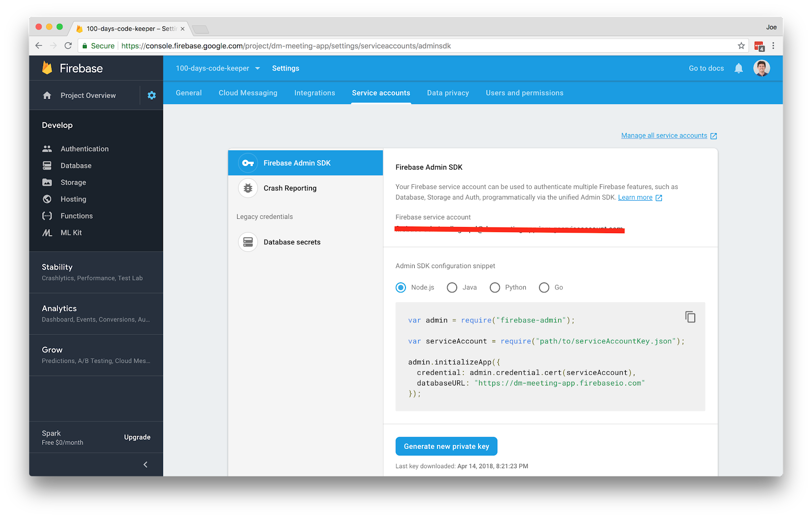
Task: Click the Functions brackets icon
Action: click(x=47, y=216)
